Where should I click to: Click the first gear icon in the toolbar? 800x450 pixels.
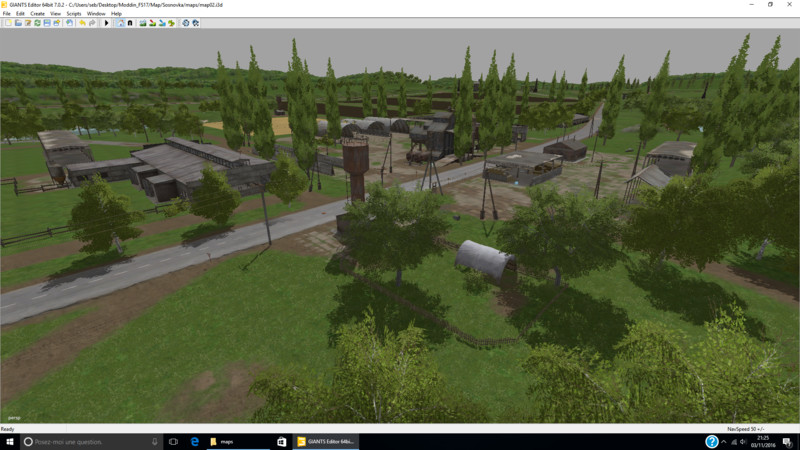click(185, 22)
